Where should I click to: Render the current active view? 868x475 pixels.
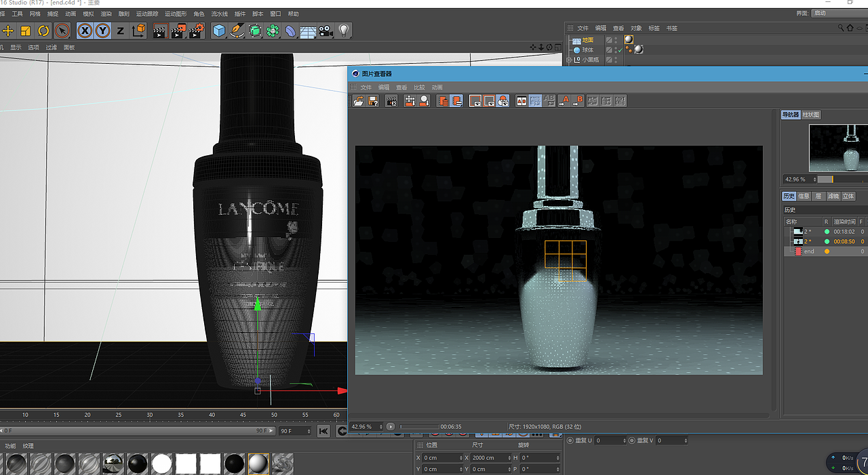[x=160, y=30]
